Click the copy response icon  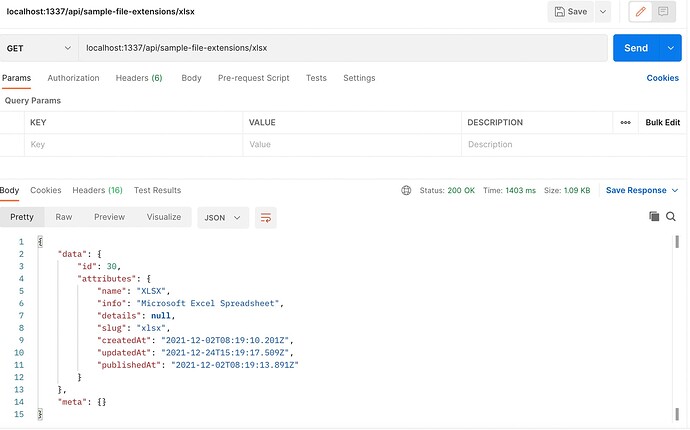point(654,216)
